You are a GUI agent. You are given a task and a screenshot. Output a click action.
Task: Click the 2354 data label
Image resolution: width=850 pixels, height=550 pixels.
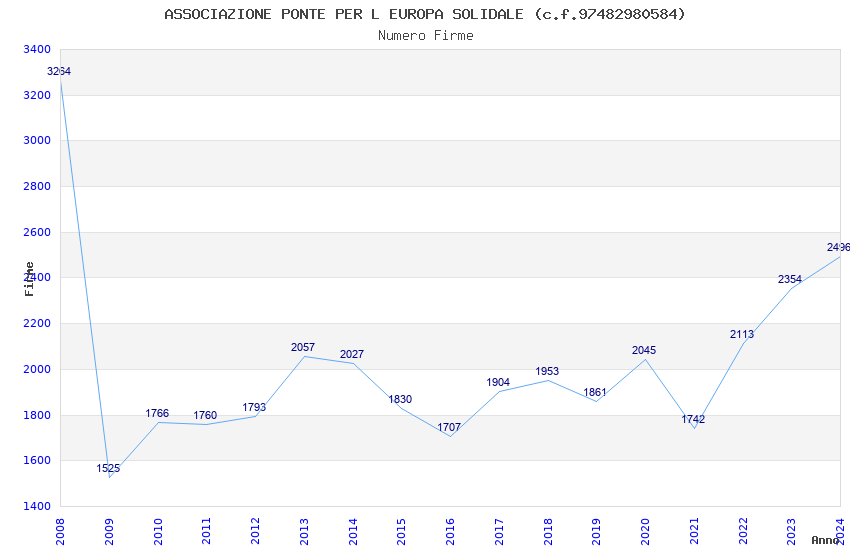coord(790,279)
